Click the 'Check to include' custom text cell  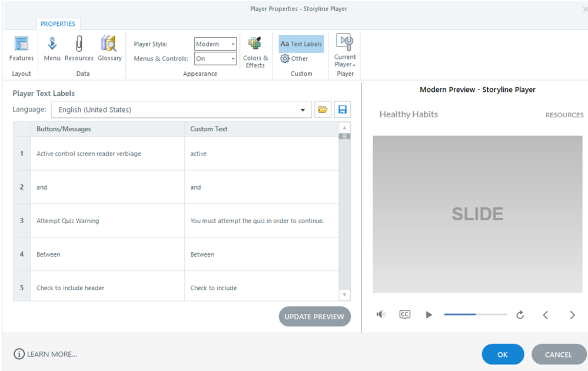tap(261, 287)
